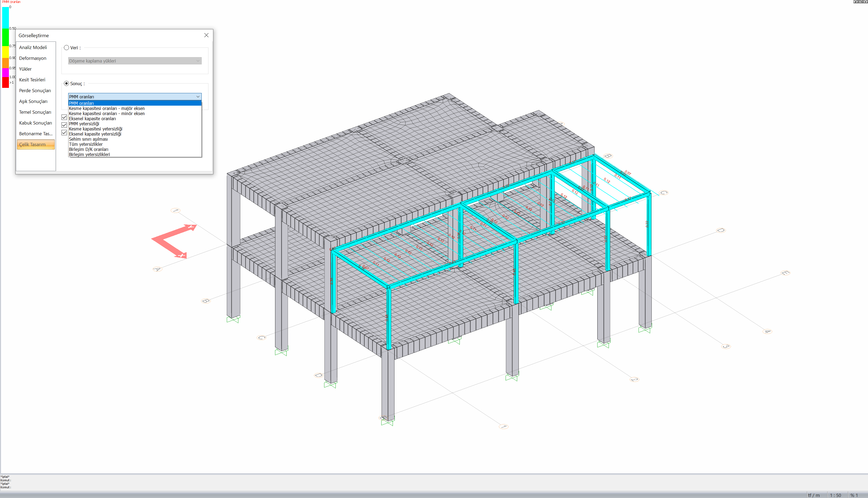Switch to Kesit Tesirleri category
This screenshot has width=868, height=498.
pos(32,80)
